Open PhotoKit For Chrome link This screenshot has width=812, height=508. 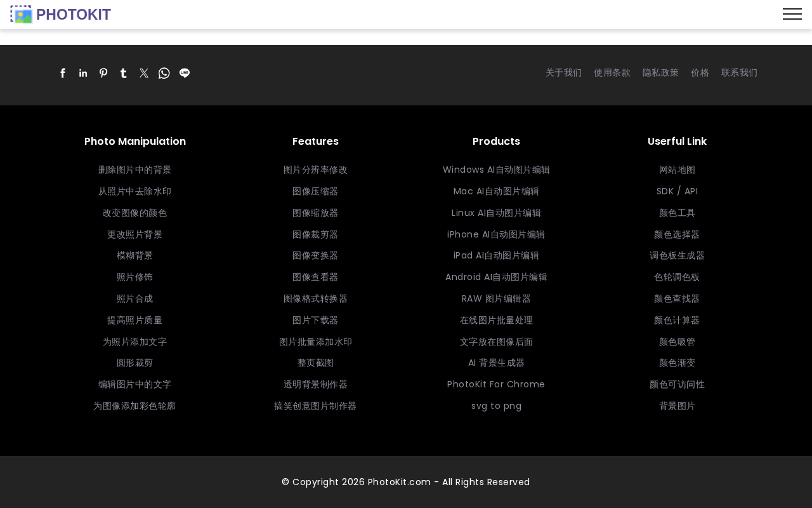(496, 385)
